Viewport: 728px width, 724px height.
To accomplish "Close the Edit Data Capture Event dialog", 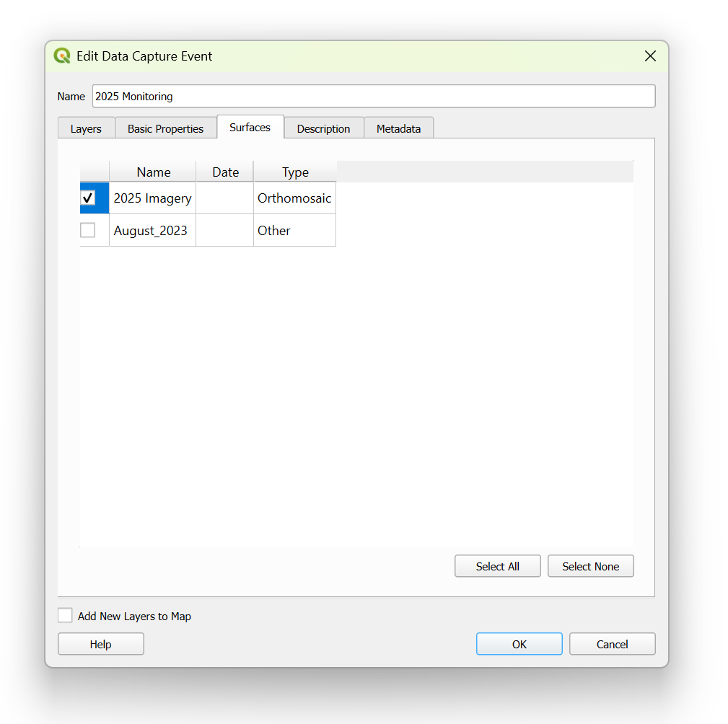I will click(x=650, y=56).
